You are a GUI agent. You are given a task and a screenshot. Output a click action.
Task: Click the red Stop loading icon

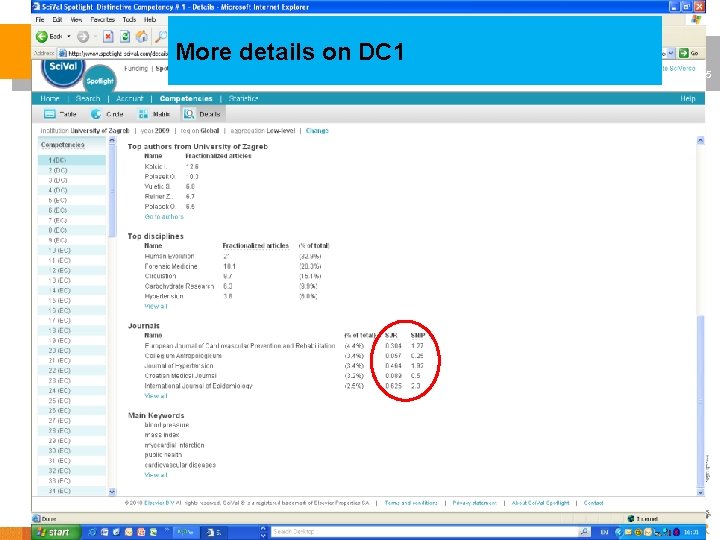108,36
